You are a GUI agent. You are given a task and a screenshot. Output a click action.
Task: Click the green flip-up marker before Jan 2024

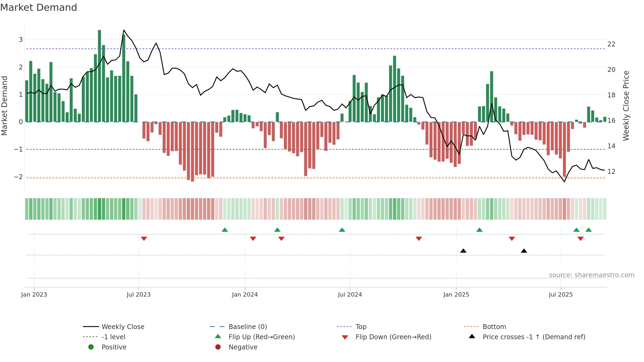(225, 230)
